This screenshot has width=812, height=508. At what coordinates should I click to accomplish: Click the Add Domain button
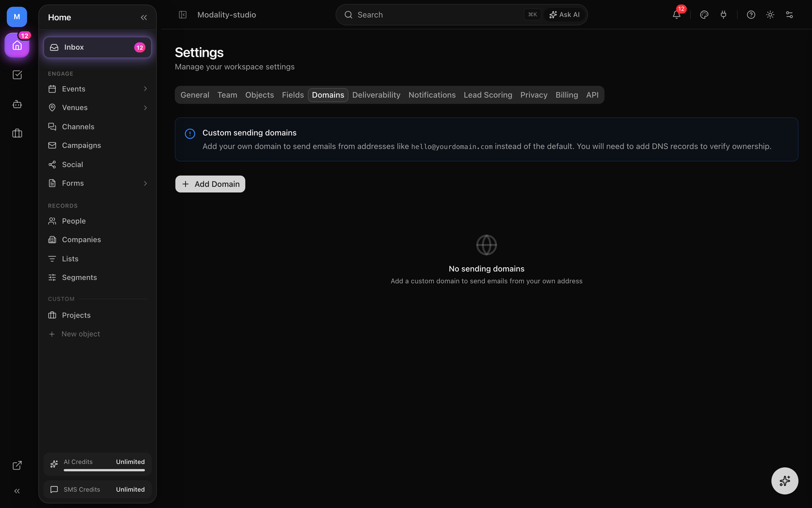coord(210,184)
